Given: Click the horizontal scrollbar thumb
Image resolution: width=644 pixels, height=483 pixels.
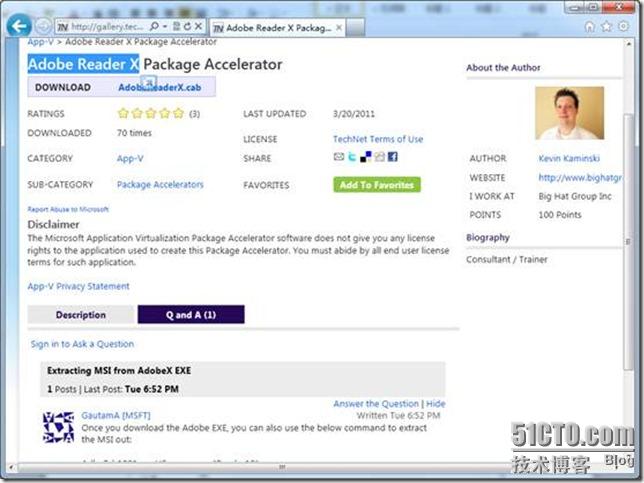Looking at the screenshot, I should click(x=282, y=467).
